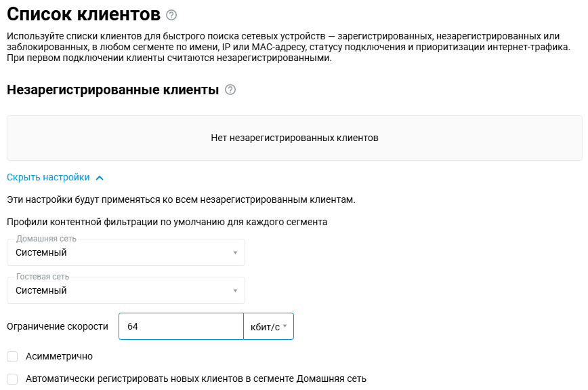This screenshot has height=390, width=588.
Task: Click the empty Нет незарегистрированных клиентов panel
Action: [x=294, y=138]
